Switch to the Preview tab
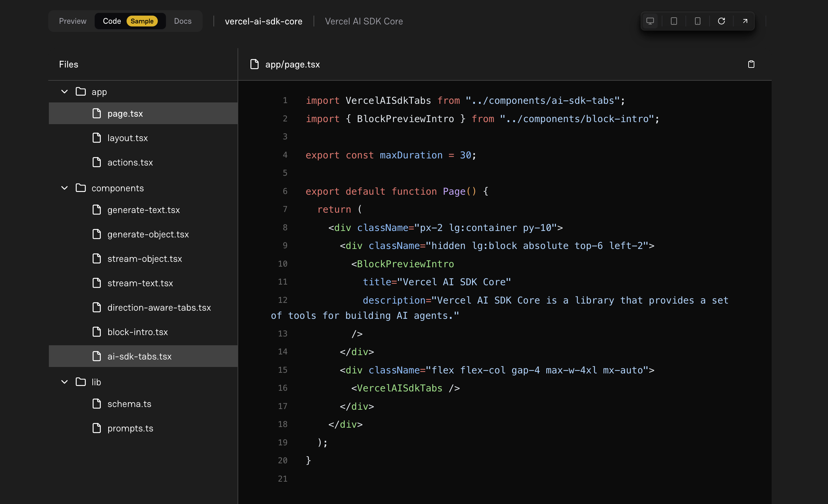The height and width of the screenshot is (504, 828). pyautogui.click(x=73, y=21)
